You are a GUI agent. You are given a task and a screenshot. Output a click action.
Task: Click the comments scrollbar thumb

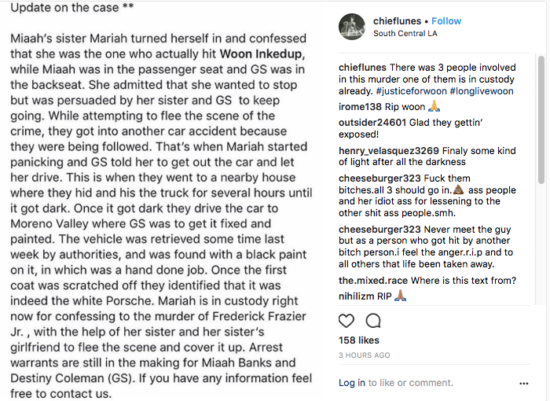pyautogui.click(x=541, y=119)
